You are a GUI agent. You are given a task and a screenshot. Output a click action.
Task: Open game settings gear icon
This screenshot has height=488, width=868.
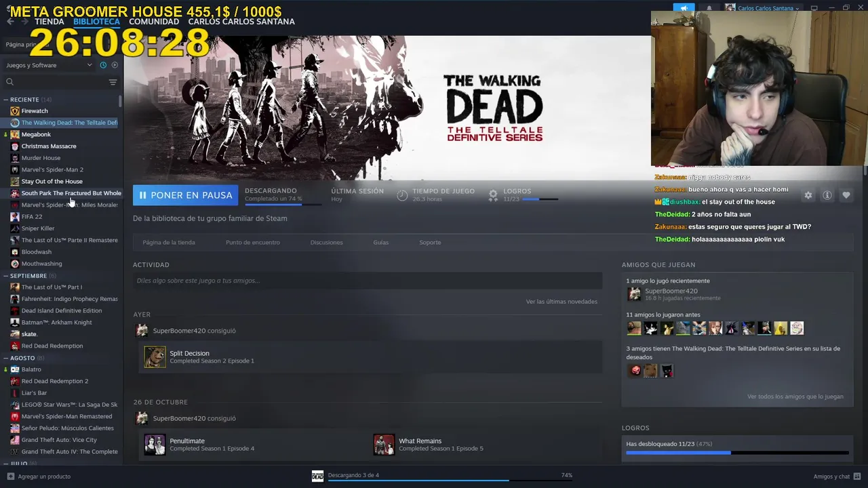point(808,195)
